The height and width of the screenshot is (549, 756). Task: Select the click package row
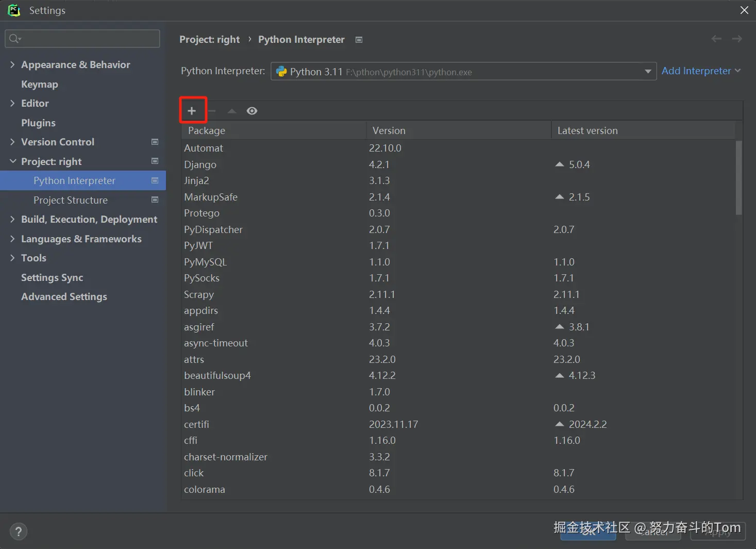pyautogui.click(x=459, y=473)
